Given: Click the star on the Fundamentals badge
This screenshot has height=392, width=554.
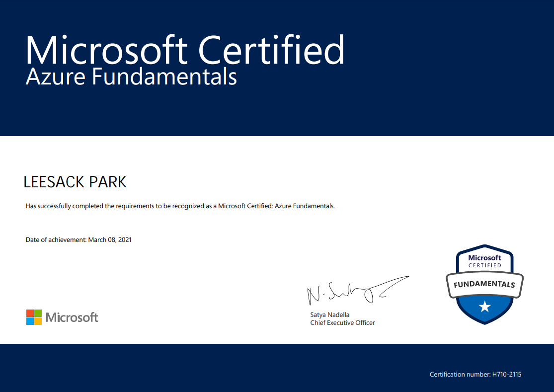Looking at the screenshot, I should point(485,307).
